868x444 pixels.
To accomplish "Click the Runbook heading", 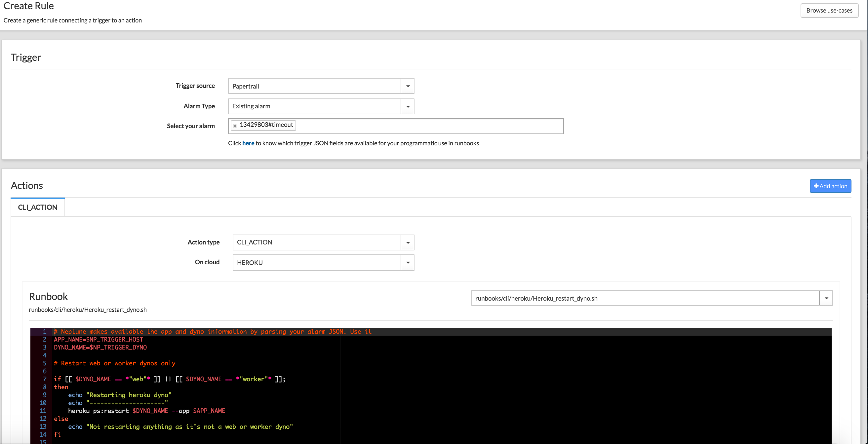I will click(48, 296).
